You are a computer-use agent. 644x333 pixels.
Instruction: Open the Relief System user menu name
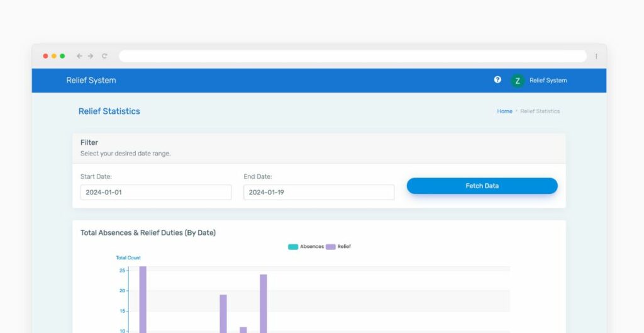548,81
